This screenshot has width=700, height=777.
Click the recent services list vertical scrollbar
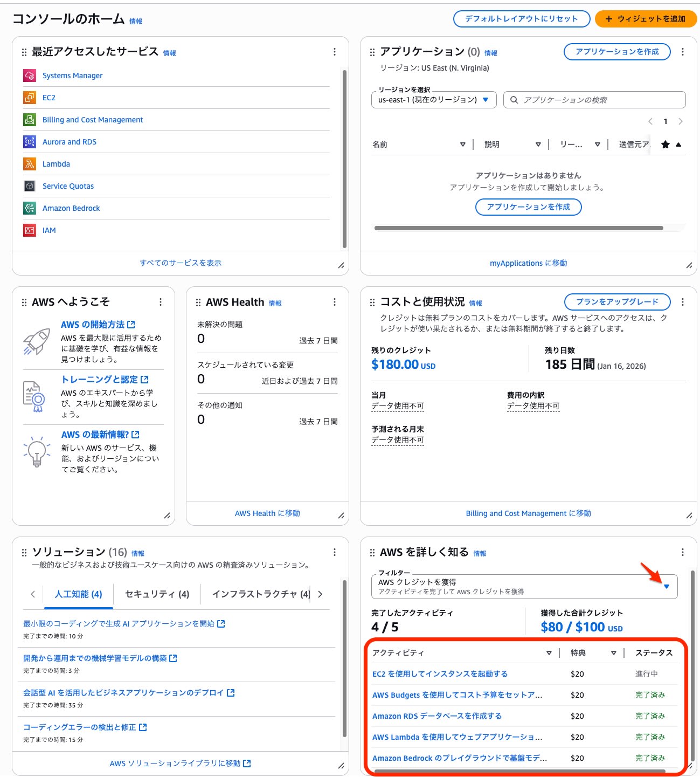click(344, 159)
